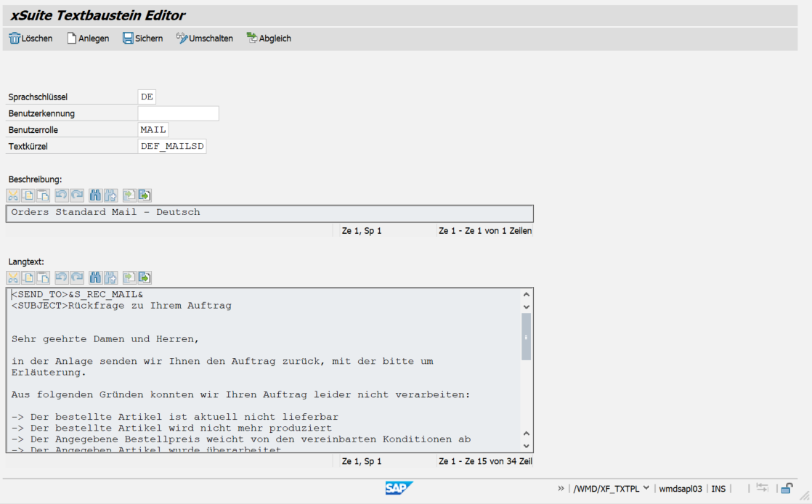Click the Löschen trash icon in toolbar
Screen dimensions: 812x504
(x=15, y=38)
